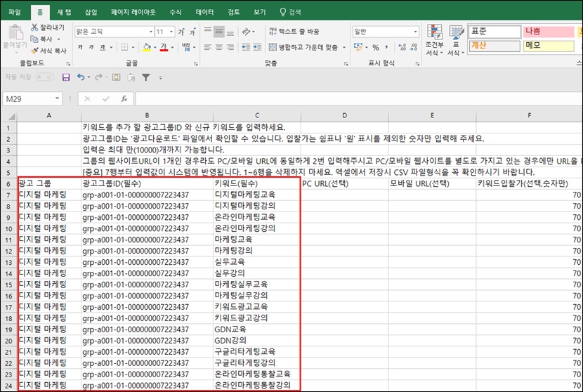The height and width of the screenshot is (392, 583).
Task: Click the Save floppy disk icon
Action: [66, 77]
